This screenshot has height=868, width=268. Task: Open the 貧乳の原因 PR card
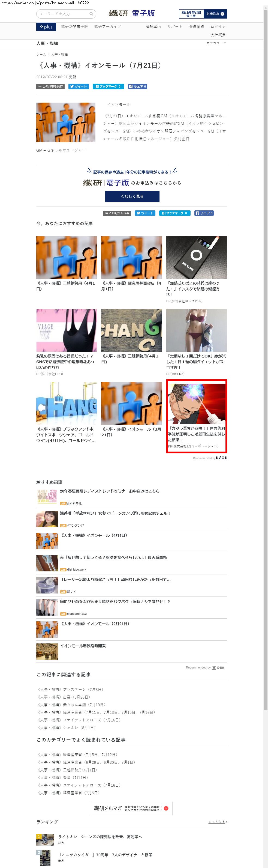pos(67,342)
